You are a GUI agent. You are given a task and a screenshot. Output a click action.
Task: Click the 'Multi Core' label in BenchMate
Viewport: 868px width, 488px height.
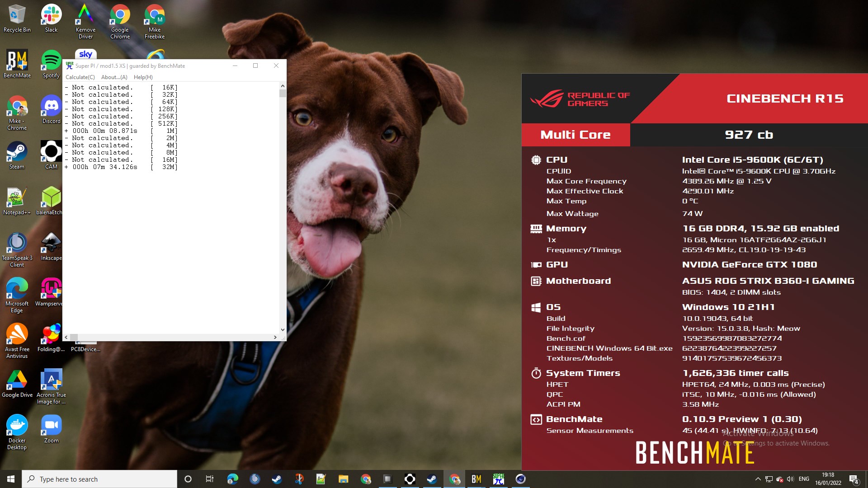(576, 135)
